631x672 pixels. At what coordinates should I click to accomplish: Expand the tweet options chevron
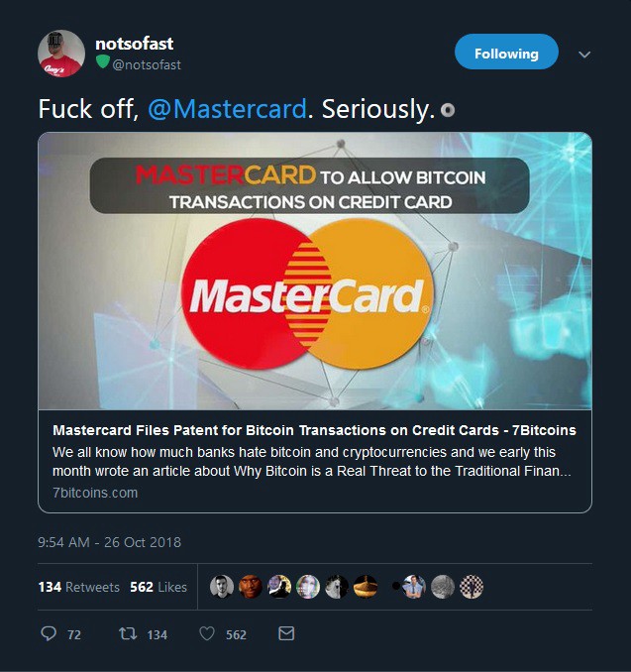coord(584,55)
